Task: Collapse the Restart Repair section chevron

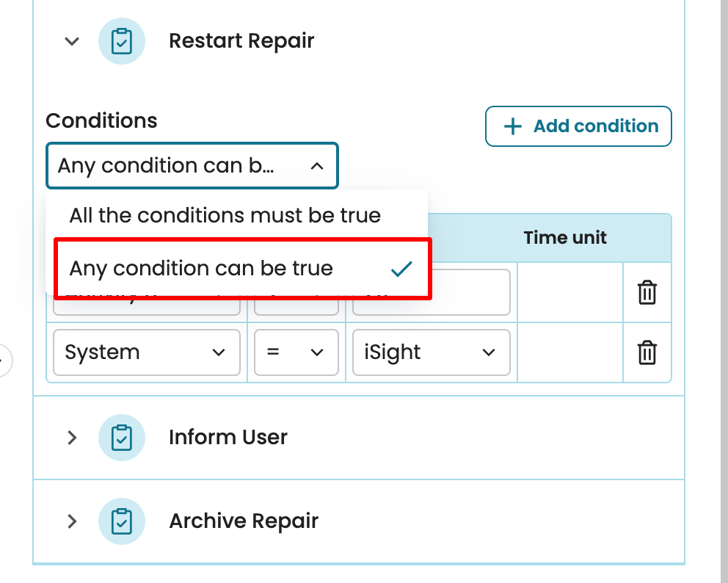Action: [x=72, y=41]
